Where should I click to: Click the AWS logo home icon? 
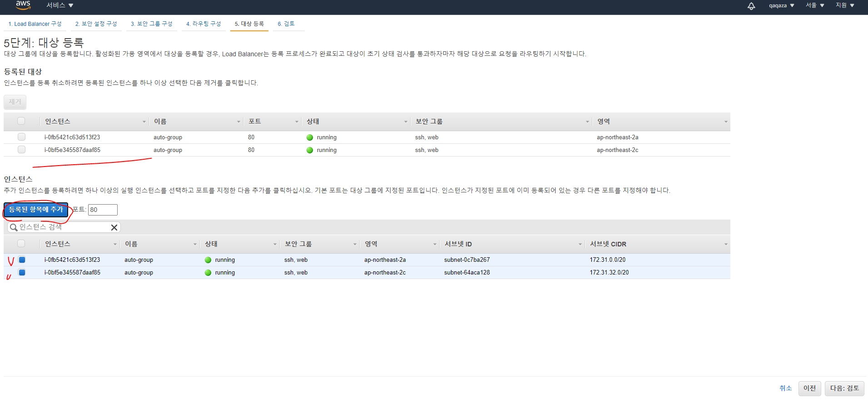[23, 5]
